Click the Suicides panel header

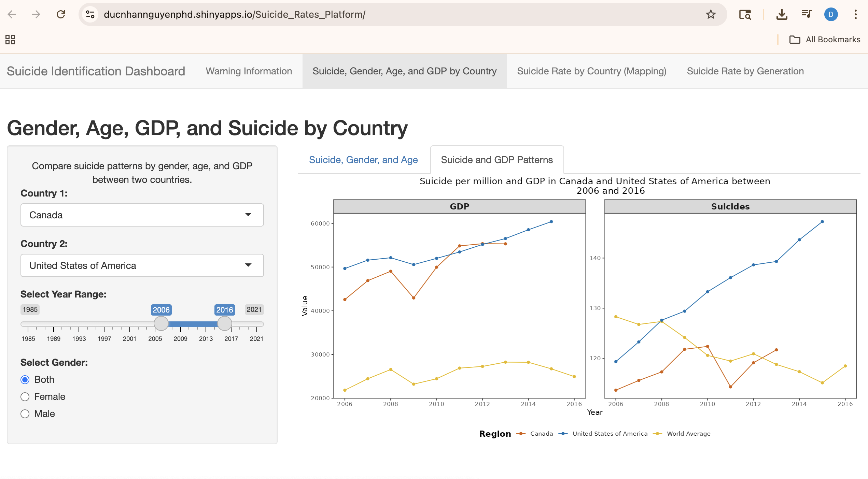point(730,206)
